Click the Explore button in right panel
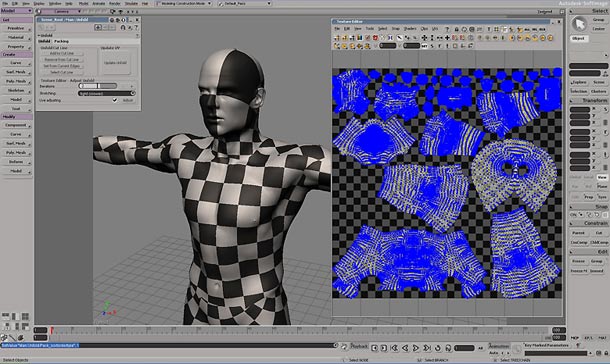This screenshot has width=610, height=364. click(x=579, y=82)
